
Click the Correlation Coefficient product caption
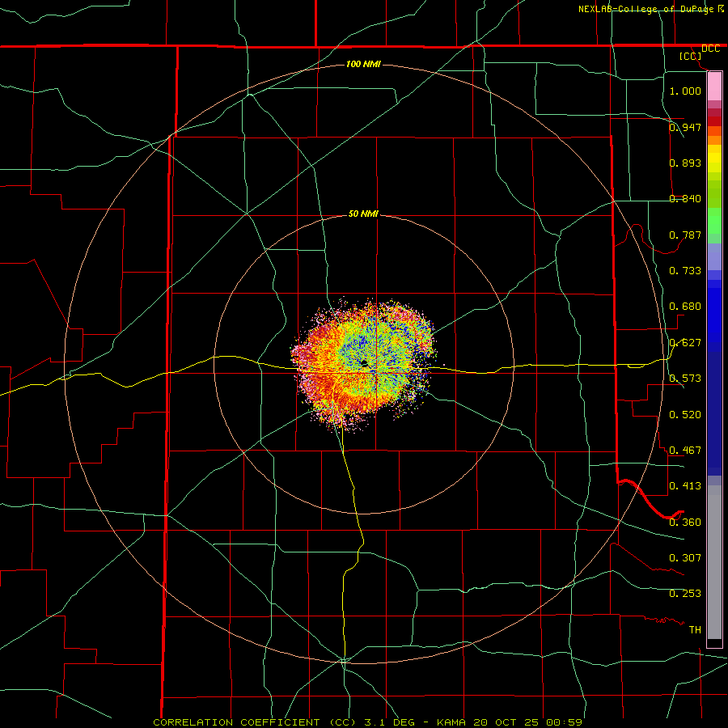click(x=368, y=722)
